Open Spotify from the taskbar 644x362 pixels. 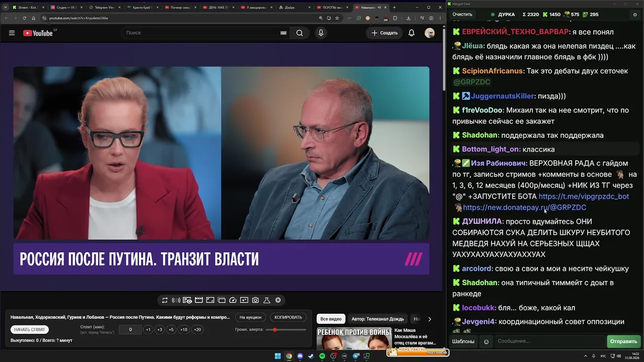pyautogui.click(x=322, y=356)
